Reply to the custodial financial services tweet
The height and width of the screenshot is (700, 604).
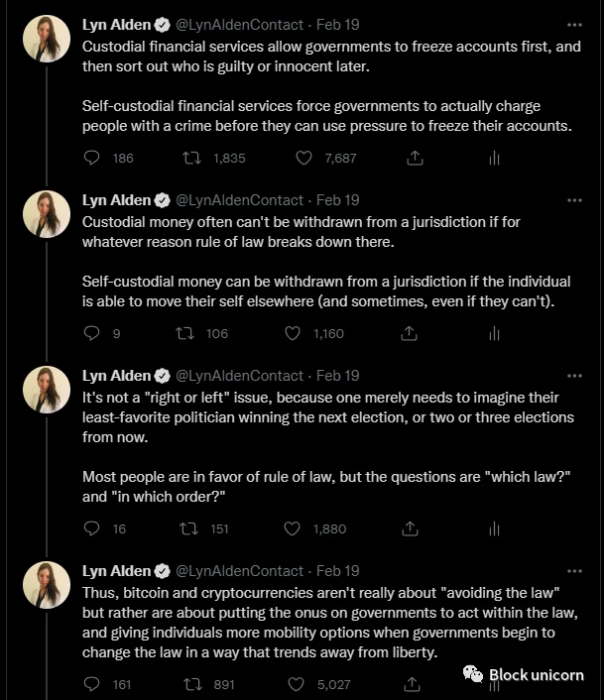pyautogui.click(x=91, y=158)
